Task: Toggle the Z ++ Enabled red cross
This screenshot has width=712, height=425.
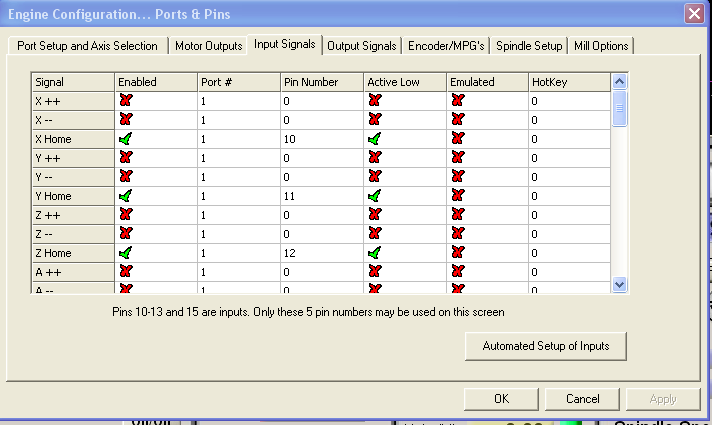Action: pyautogui.click(x=125, y=215)
